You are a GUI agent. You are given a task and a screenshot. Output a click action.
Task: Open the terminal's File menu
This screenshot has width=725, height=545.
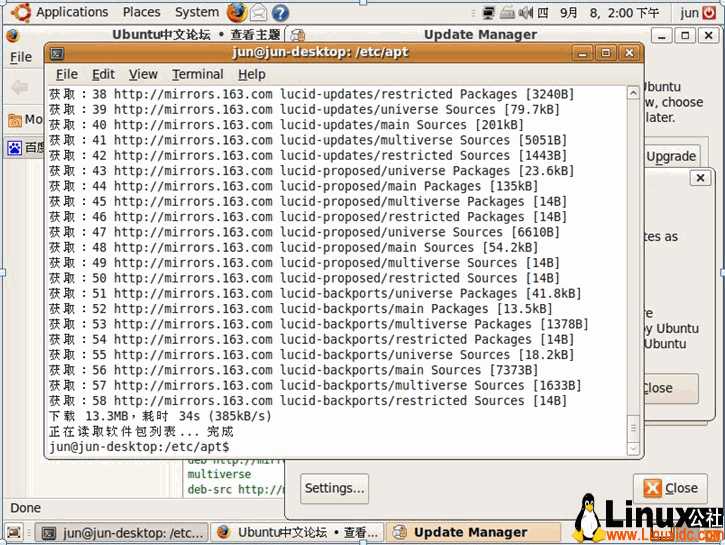(x=67, y=74)
